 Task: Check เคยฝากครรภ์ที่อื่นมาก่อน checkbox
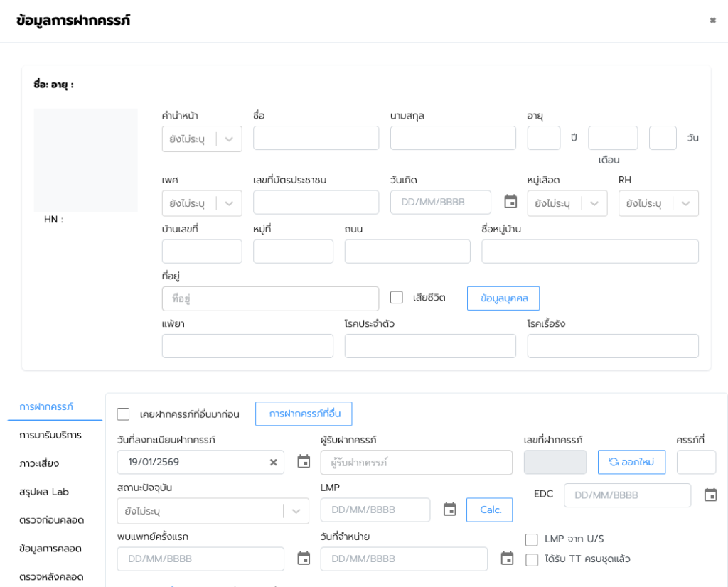click(124, 414)
